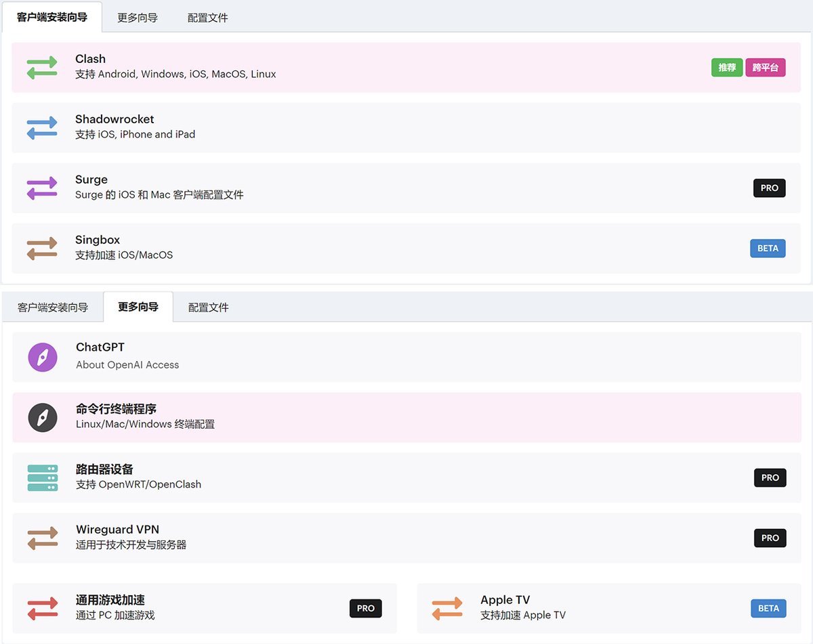Click the purple compass icon for ChatGPT
The height and width of the screenshot is (644, 813).
[x=43, y=356]
